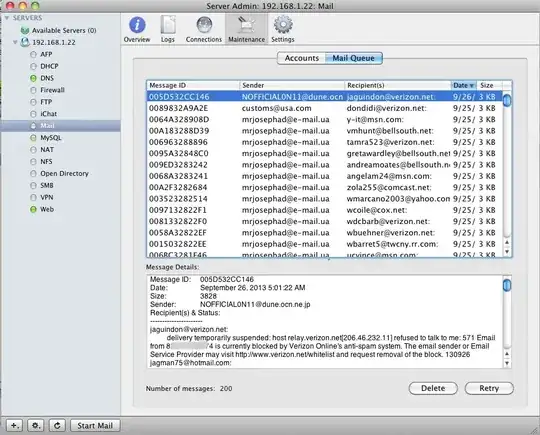
Task: Switch to the Accounts tab
Action: (x=301, y=58)
